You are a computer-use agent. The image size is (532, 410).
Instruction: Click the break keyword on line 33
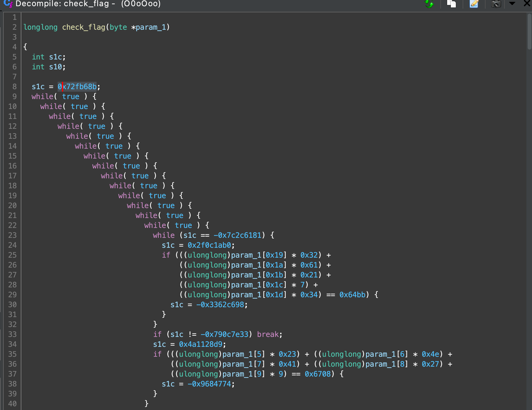coord(268,334)
